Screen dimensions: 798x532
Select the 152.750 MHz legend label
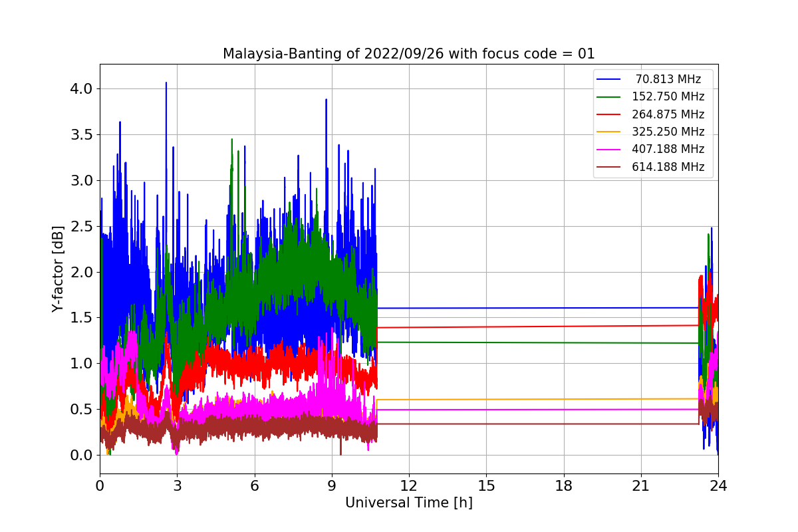(x=668, y=96)
